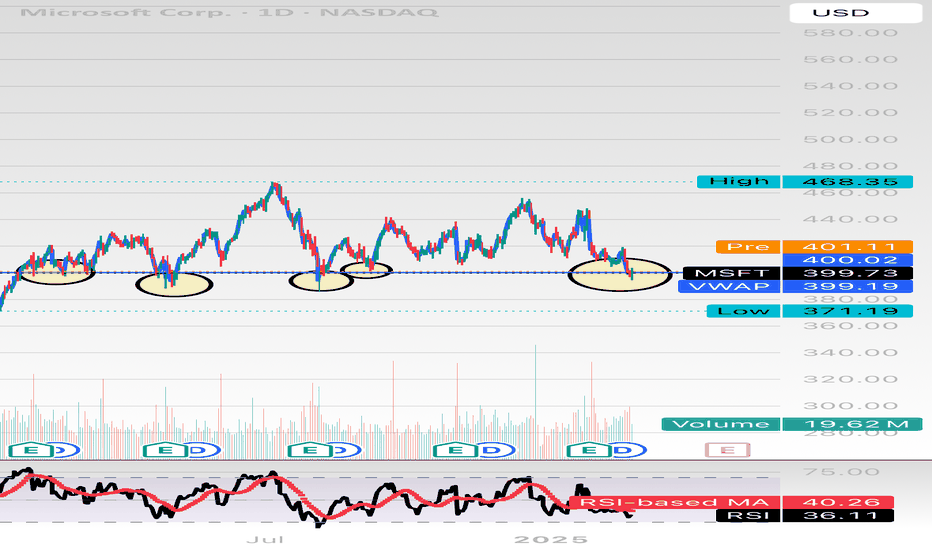Open the most recent solid earnings E marker
The height and width of the screenshot is (550, 932).
(x=589, y=450)
